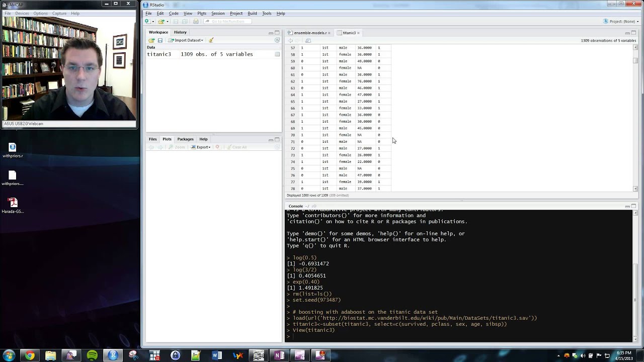Click the taskbar clock showing 6:35 PM
The height and width of the screenshot is (362, 644).
[624, 355]
